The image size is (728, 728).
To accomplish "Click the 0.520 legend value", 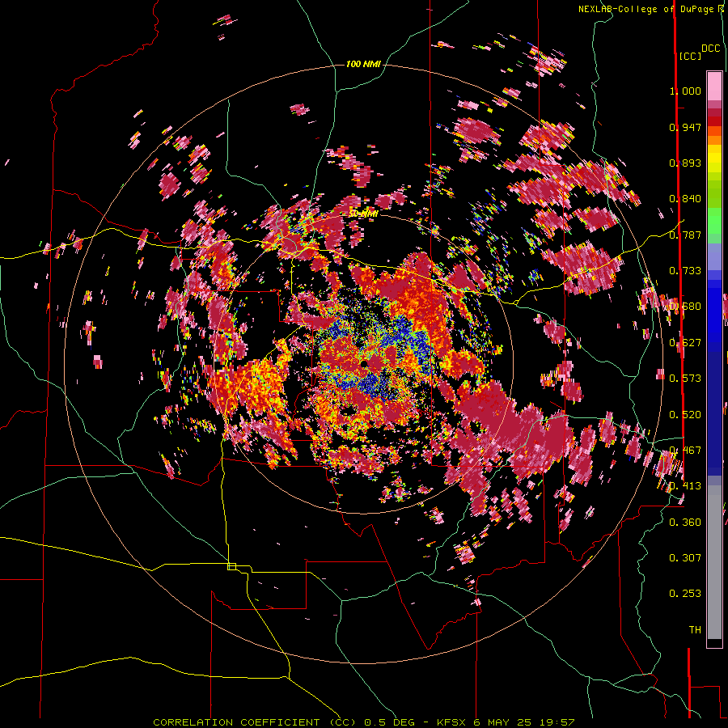I will tap(685, 415).
